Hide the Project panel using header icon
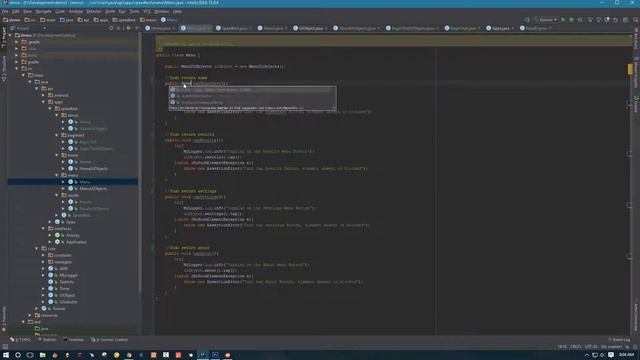 pos(136,28)
